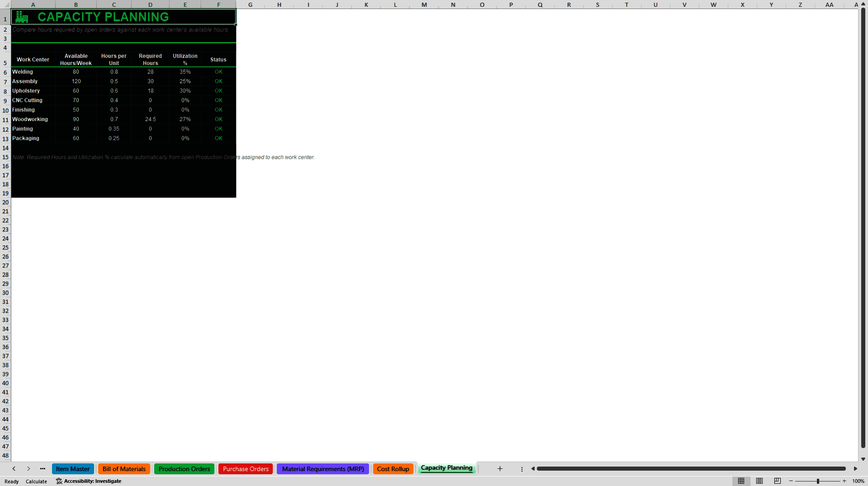Click the horizontal scrollbar thumb
This screenshot has height=486, width=868.
click(x=691, y=469)
